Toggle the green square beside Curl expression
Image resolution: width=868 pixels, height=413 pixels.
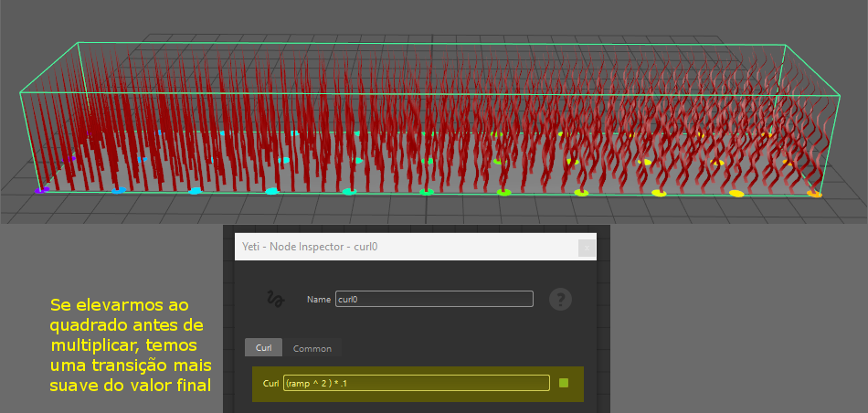564,383
